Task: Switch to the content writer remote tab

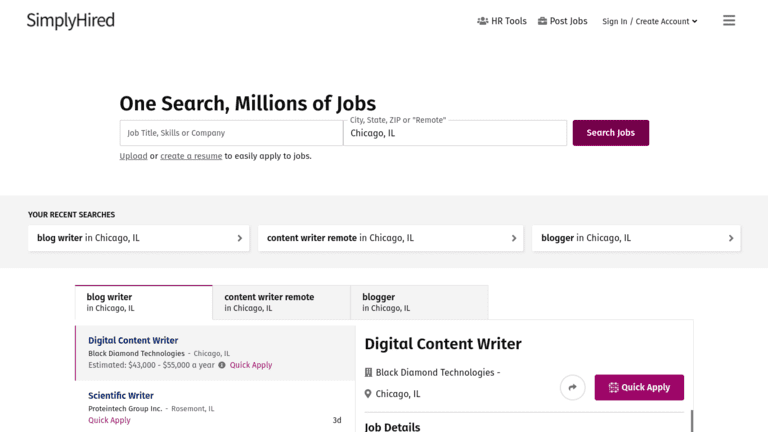Action: pos(281,302)
